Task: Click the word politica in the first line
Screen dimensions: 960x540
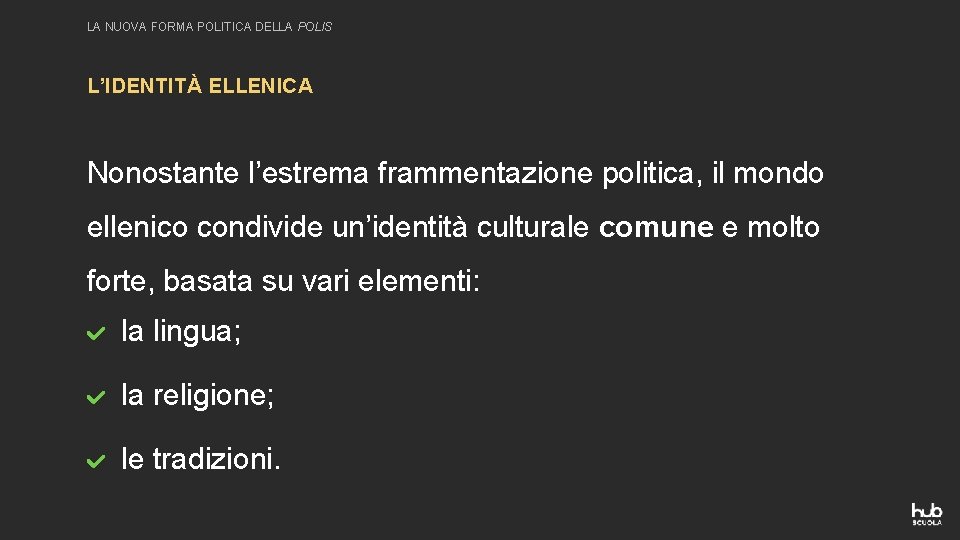Action: click(x=648, y=174)
